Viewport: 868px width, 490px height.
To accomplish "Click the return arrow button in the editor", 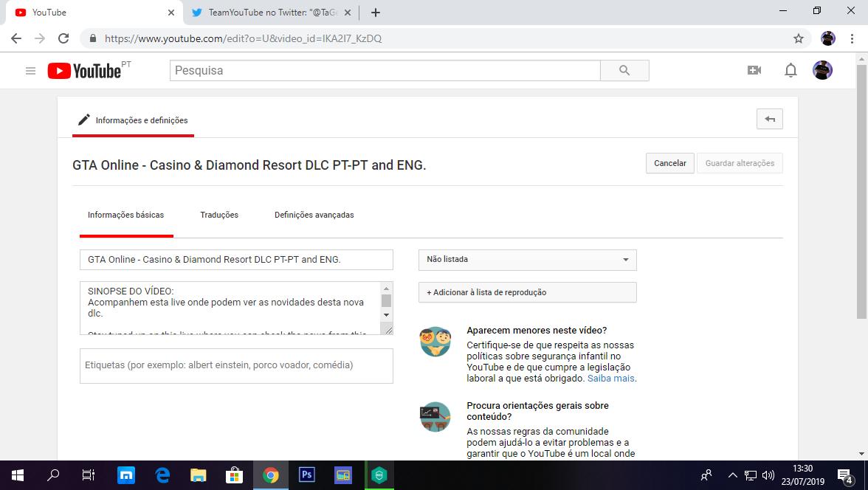I will pos(769,119).
